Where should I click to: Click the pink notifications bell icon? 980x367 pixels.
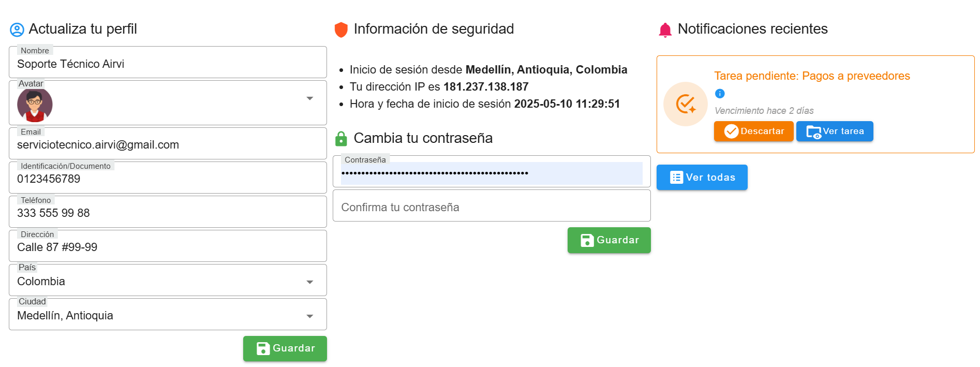pos(665,30)
